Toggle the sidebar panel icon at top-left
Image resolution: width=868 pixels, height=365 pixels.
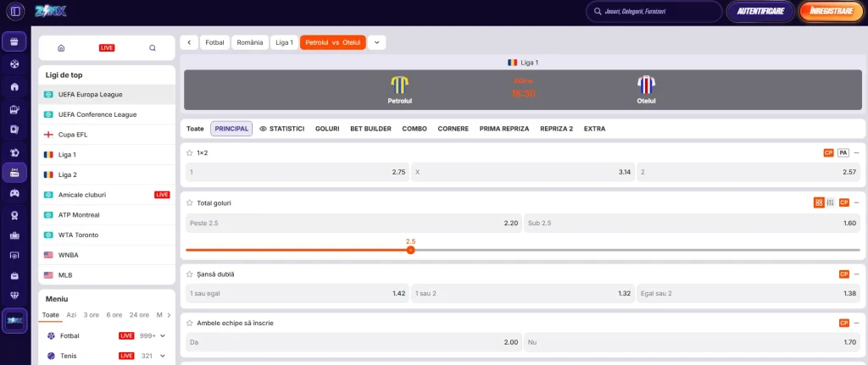click(15, 11)
